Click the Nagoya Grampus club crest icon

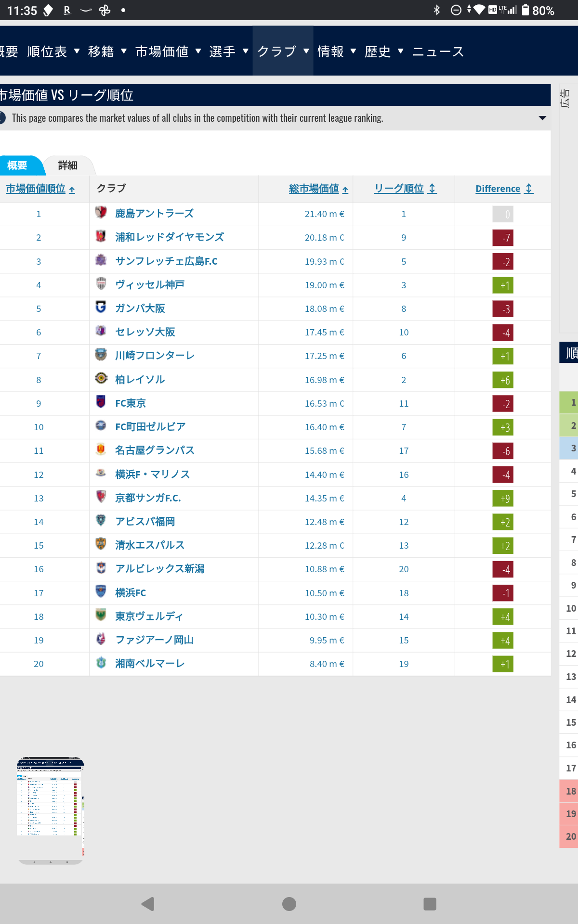[x=101, y=449]
